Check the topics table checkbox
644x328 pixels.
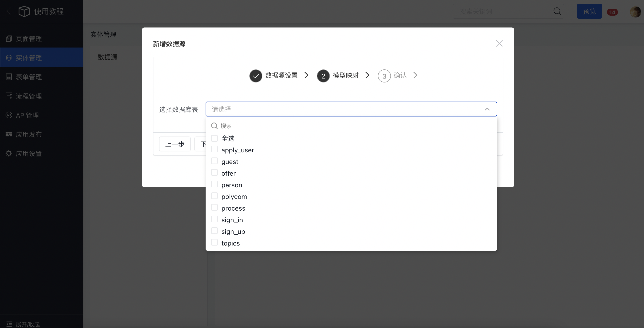(x=214, y=243)
